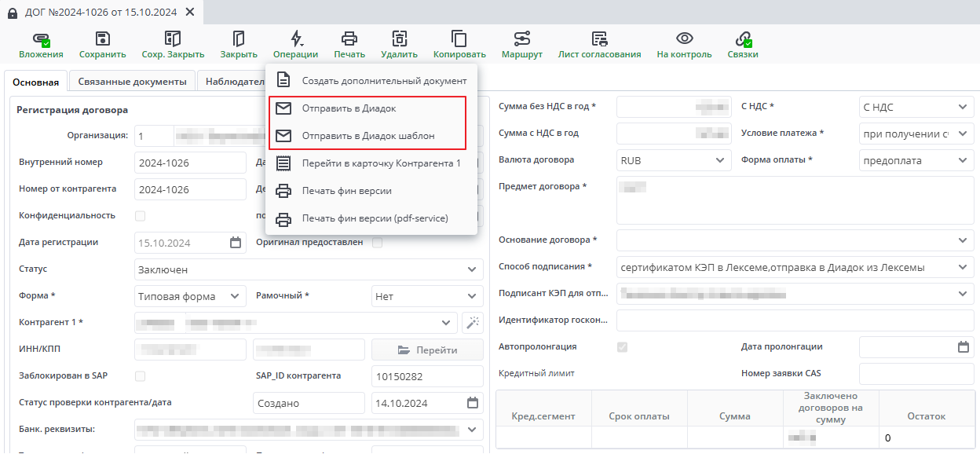Click Идентификатор госконтракта field
Viewport: 980px width, 454px height.
tap(795, 320)
